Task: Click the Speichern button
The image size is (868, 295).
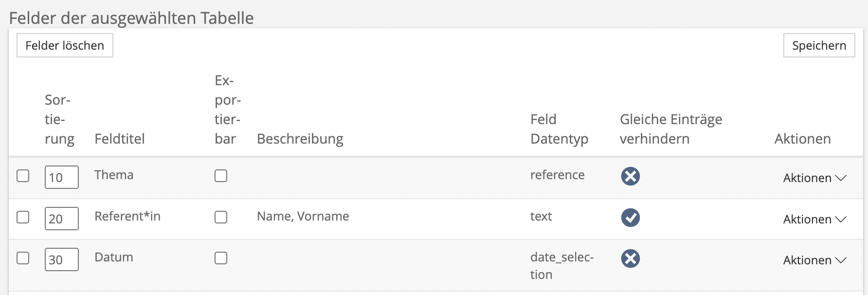Action: pos(819,45)
